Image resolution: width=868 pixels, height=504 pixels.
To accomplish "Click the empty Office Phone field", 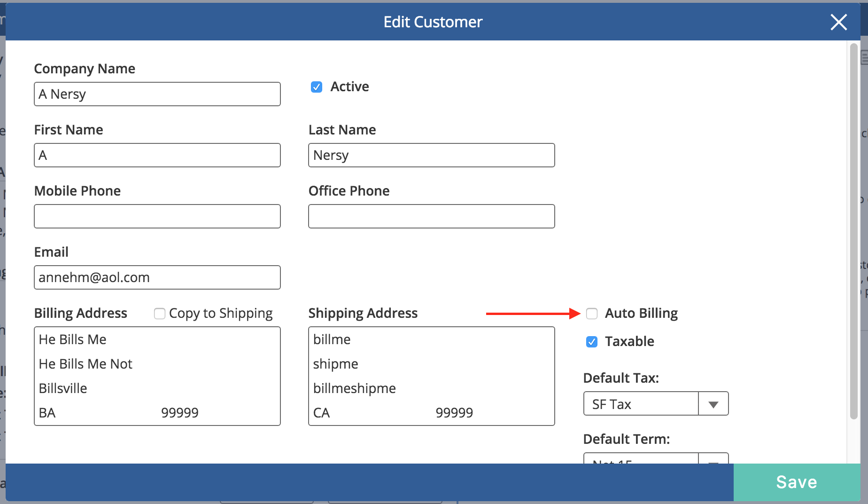I will [431, 216].
